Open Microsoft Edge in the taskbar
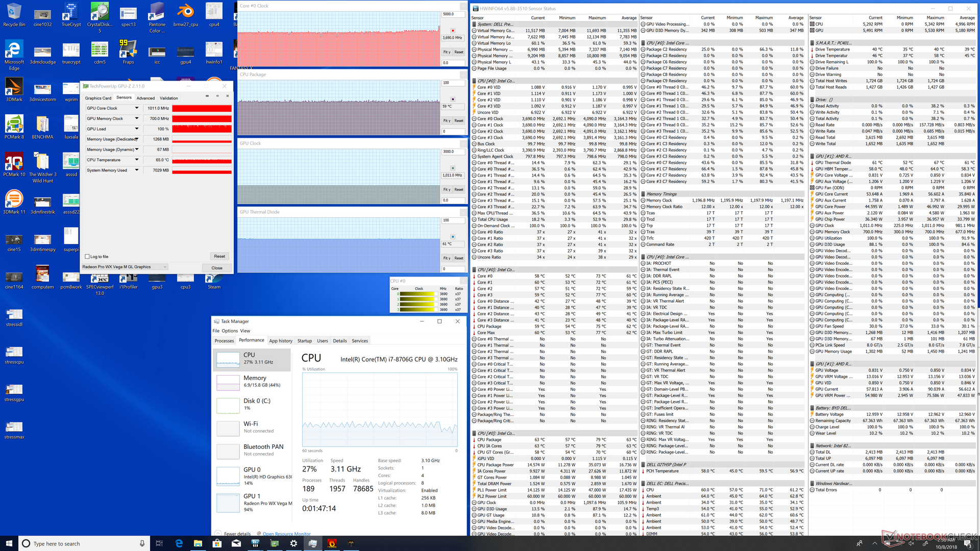Screen dimensions: 980x551 [x=179, y=543]
